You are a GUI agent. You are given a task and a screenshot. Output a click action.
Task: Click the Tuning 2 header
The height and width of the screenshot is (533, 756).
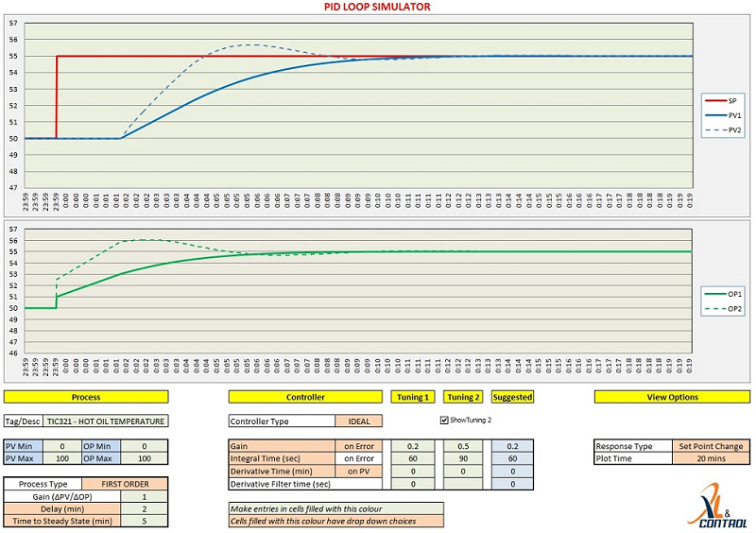(x=463, y=397)
